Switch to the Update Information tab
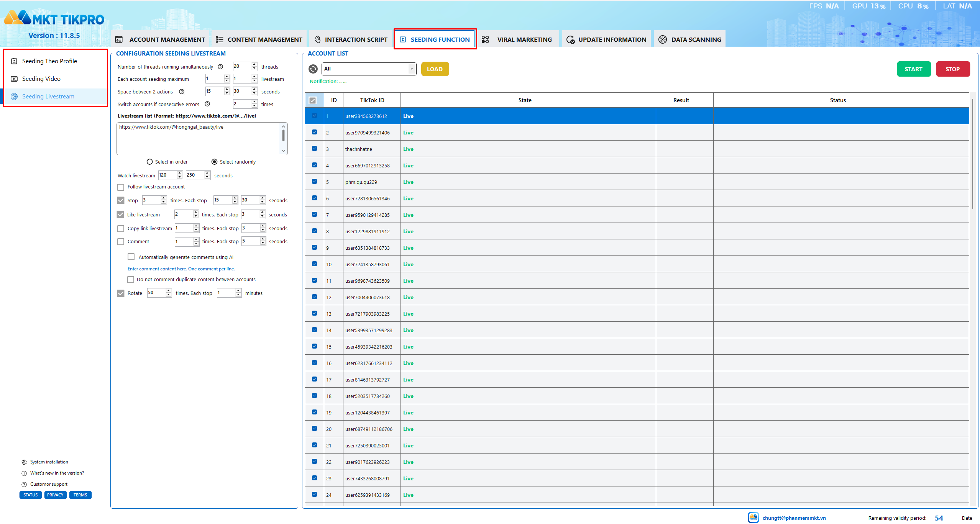Viewport: 980px width, 524px height. tap(606, 39)
